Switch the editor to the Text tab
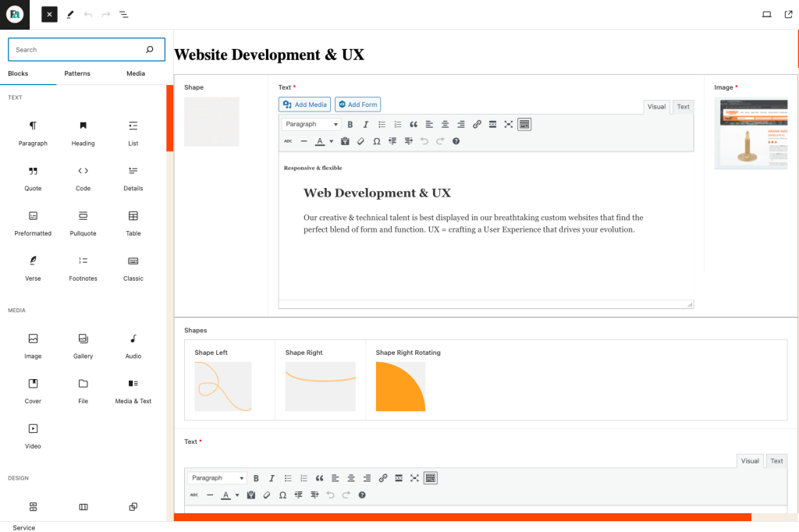Screen dimensions: 799x532 coord(683,106)
